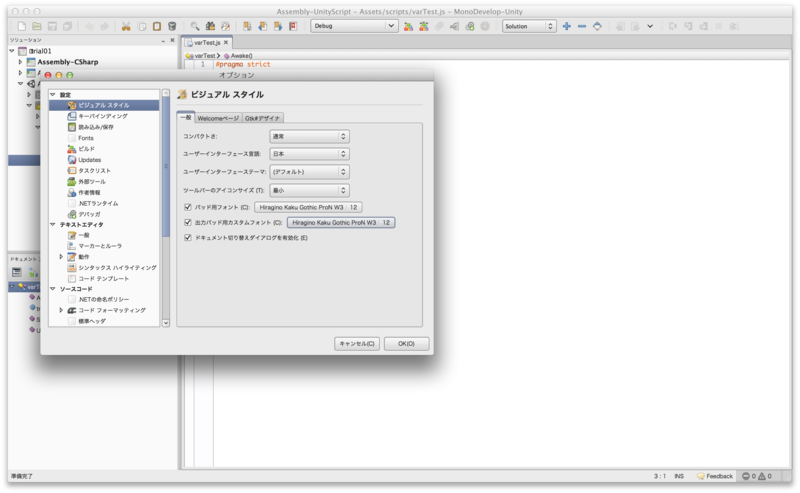Open the Debug configuration dropdown
The width and height of the screenshot is (800, 493).
354,26
